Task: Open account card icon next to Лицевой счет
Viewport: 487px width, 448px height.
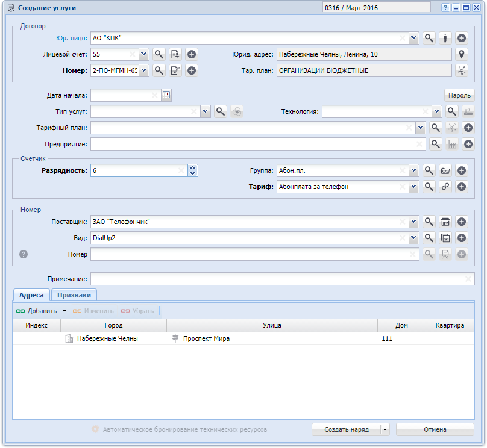Action: (175, 54)
